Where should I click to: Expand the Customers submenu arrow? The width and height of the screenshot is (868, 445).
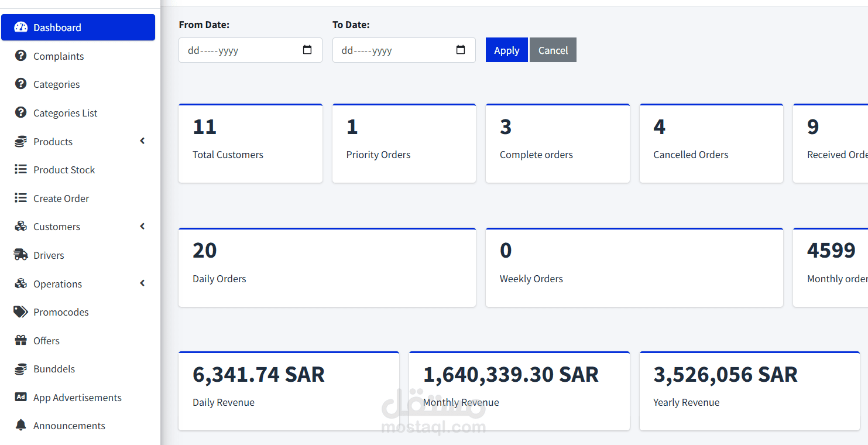coord(142,227)
